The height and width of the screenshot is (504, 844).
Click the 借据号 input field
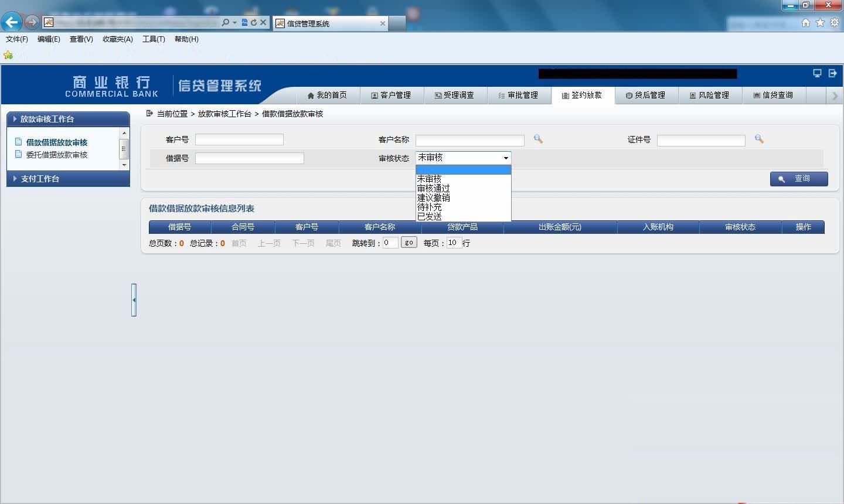[x=250, y=158]
